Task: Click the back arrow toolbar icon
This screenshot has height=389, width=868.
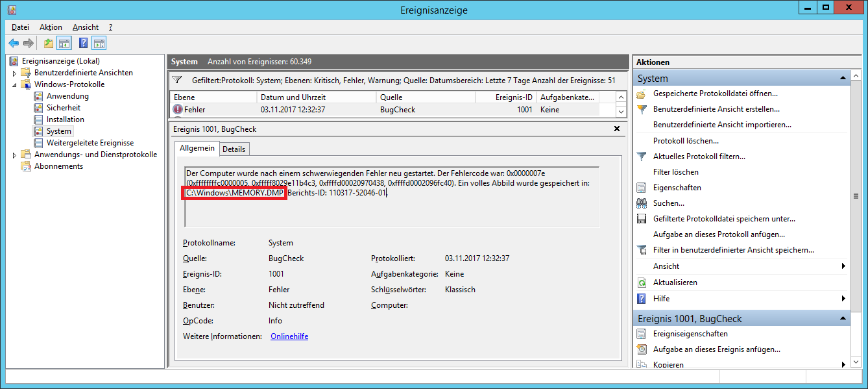Action: (x=14, y=44)
